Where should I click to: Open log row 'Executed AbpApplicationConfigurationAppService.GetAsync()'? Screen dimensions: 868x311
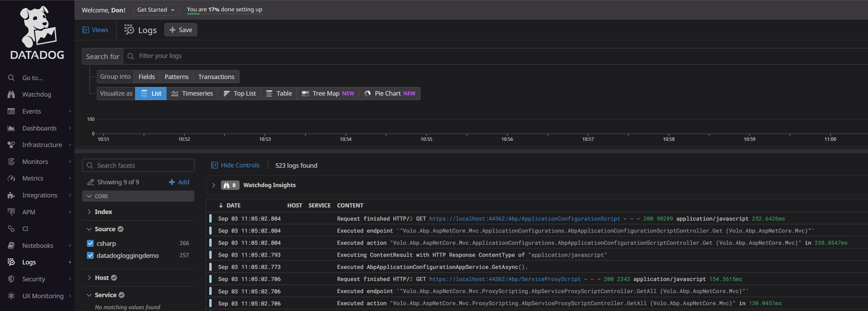pyautogui.click(x=537, y=267)
